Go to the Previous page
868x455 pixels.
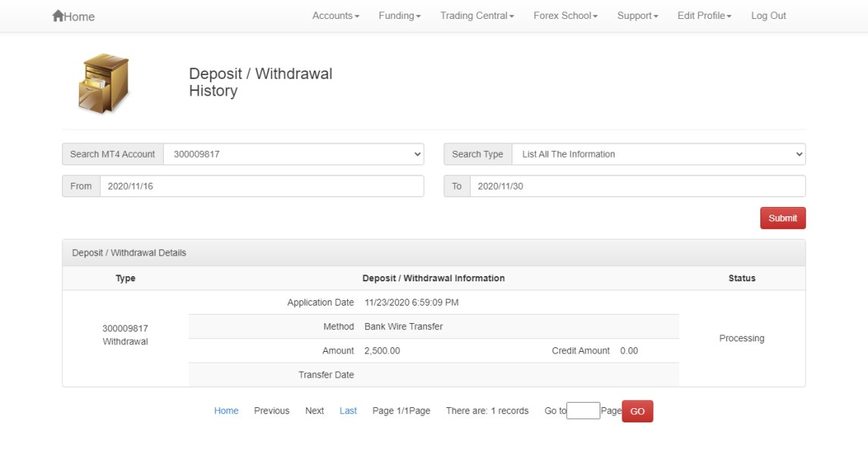tap(271, 411)
